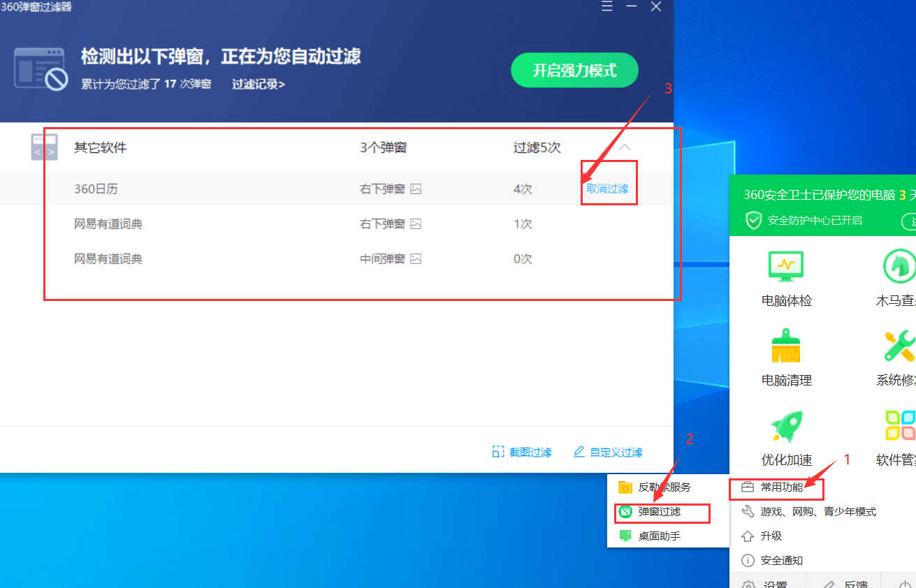Select the 升级 menu entry
This screenshot has height=588, width=916.
[762, 536]
